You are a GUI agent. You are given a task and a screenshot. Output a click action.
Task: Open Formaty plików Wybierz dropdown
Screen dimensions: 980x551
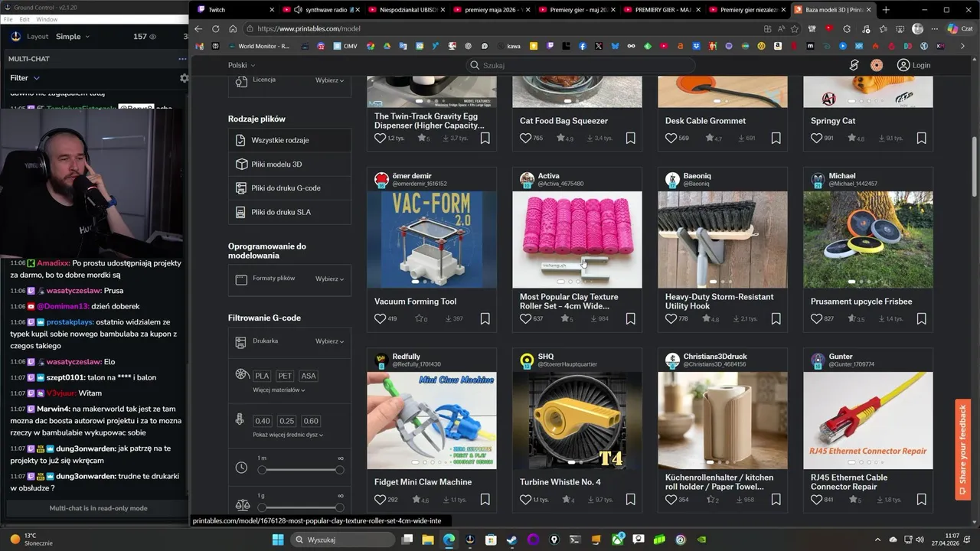[x=329, y=279]
